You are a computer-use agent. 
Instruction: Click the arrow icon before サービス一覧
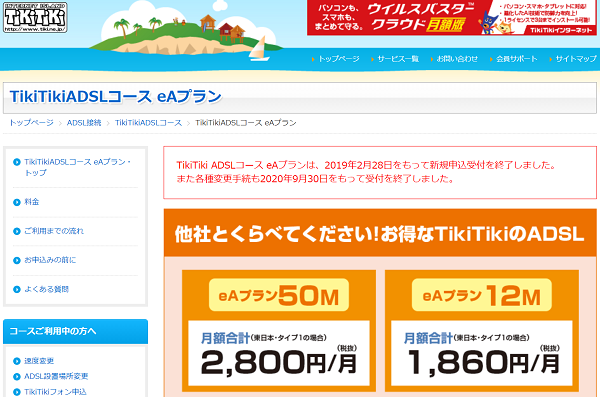pyautogui.click(x=372, y=59)
